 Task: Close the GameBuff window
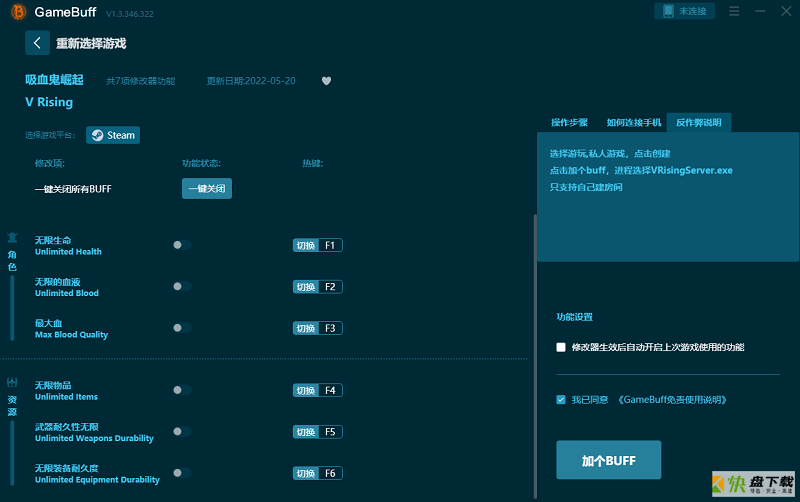(x=786, y=11)
